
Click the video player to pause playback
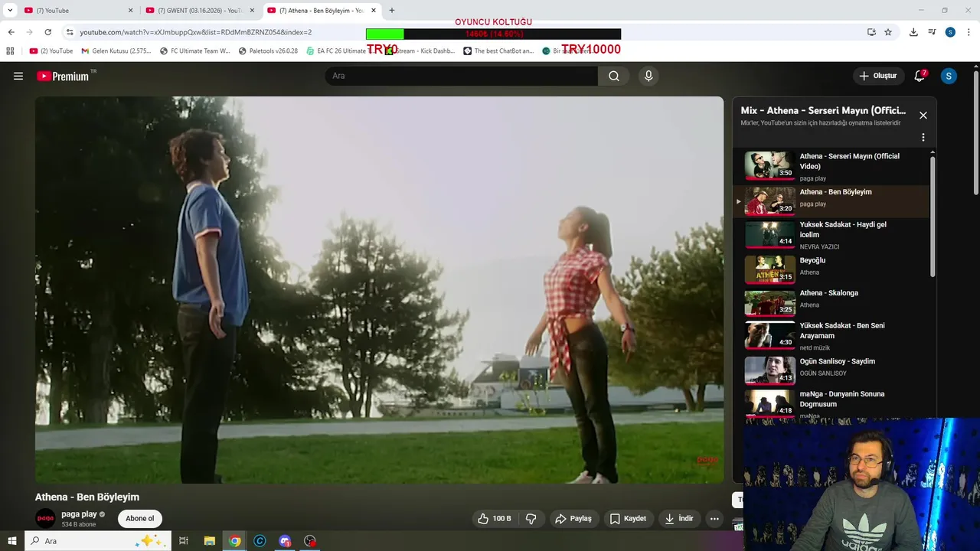pos(379,289)
